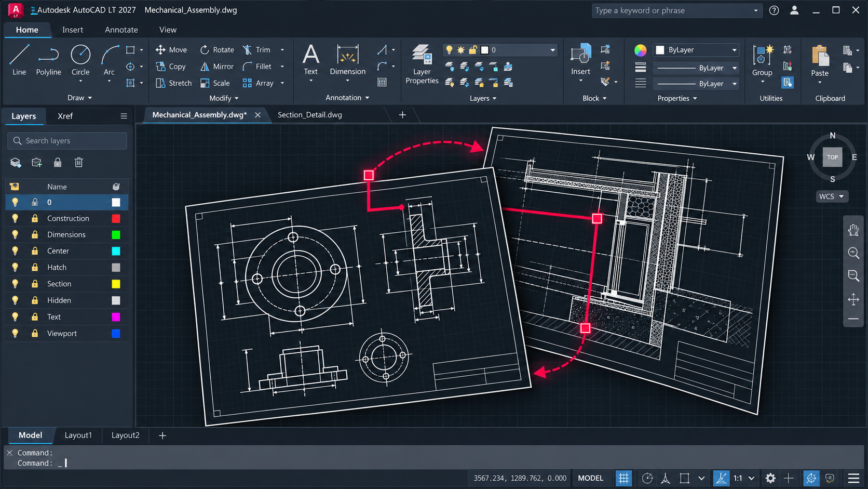
Task: Switch to the Insert ribbon tab
Action: click(73, 30)
